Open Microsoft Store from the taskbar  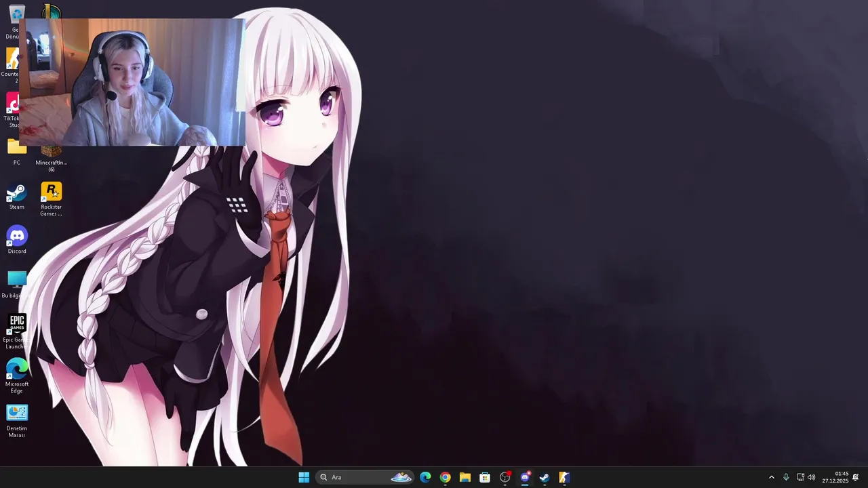(485, 477)
